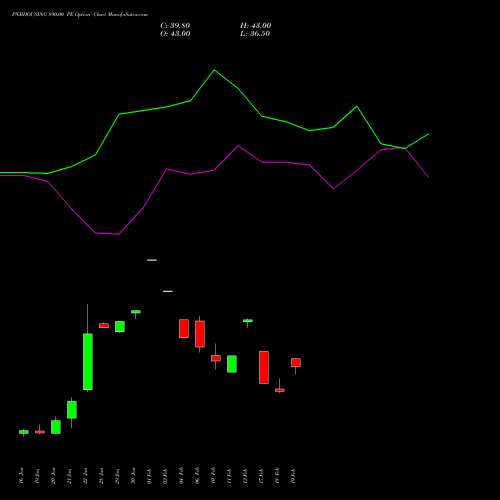This screenshot has height=500, width=500.
Task: Select the tall green candle above 22 Jan
Action: pos(88,361)
